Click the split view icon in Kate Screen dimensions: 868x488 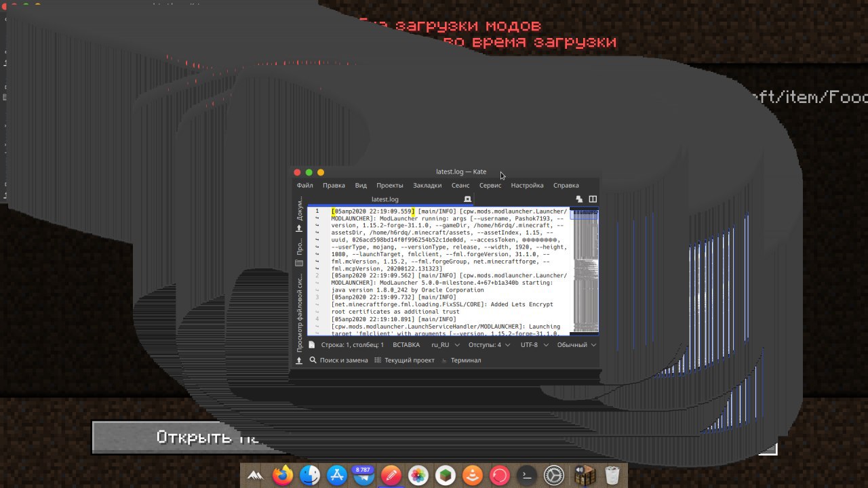(x=593, y=199)
